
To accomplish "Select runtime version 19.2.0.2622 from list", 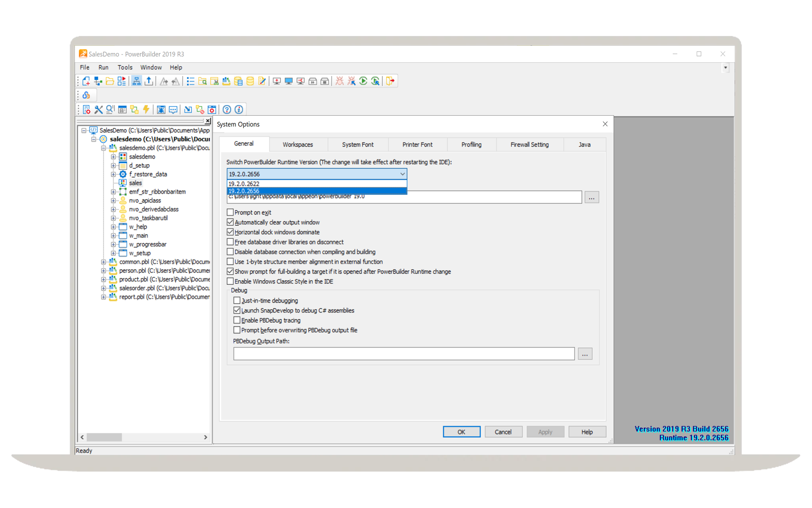I will coord(317,184).
